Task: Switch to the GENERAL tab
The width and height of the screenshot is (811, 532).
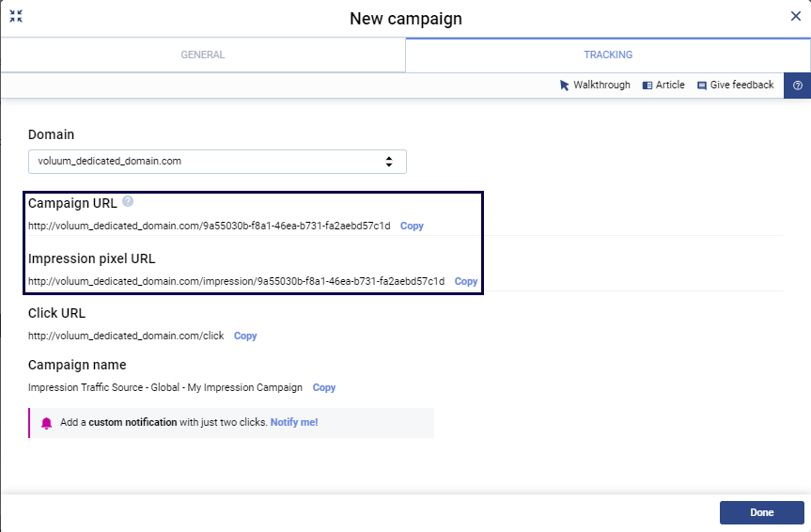Action: (203, 55)
